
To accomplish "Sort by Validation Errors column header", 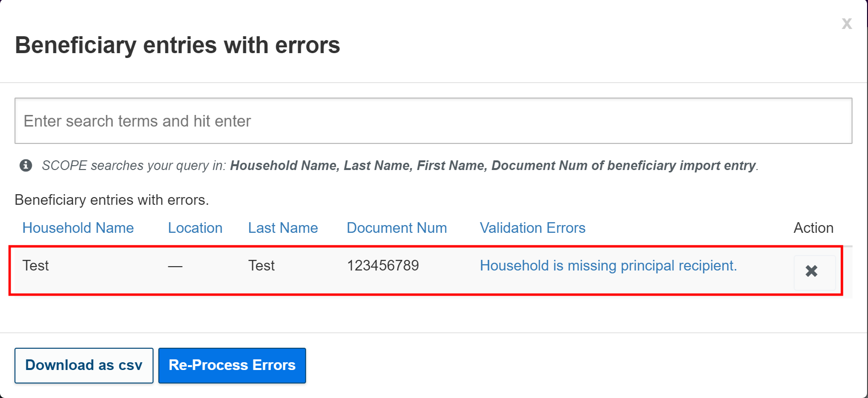I will pyautogui.click(x=532, y=228).
